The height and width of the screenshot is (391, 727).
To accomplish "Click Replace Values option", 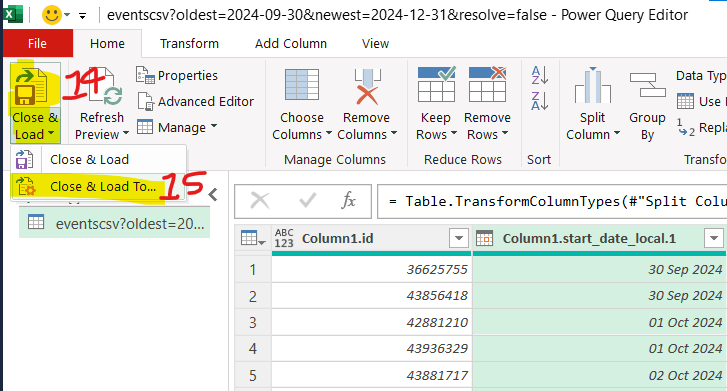I will [701, 127].
